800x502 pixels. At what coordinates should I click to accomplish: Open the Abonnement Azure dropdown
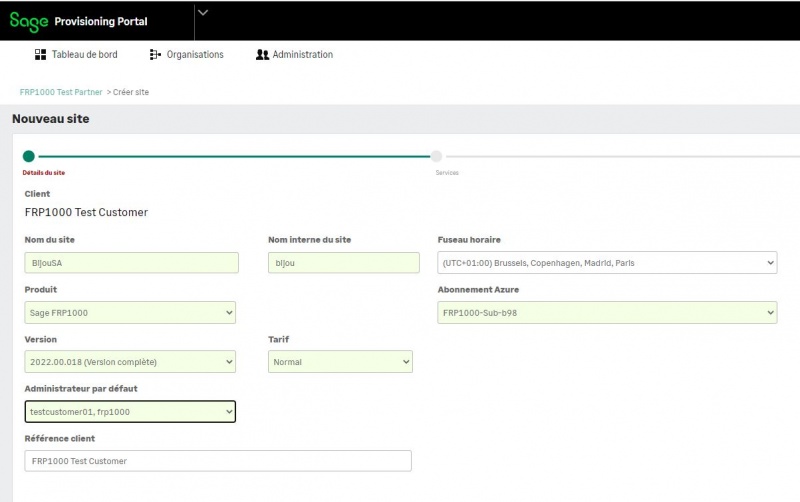tap(607, 312)
